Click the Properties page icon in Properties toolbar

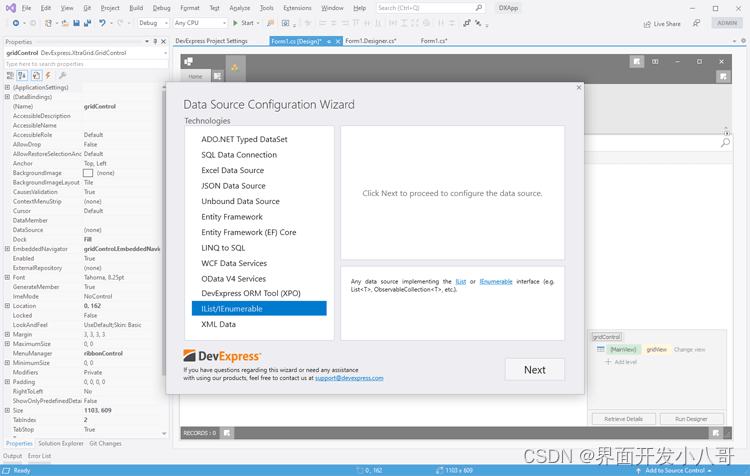point(36,76)
